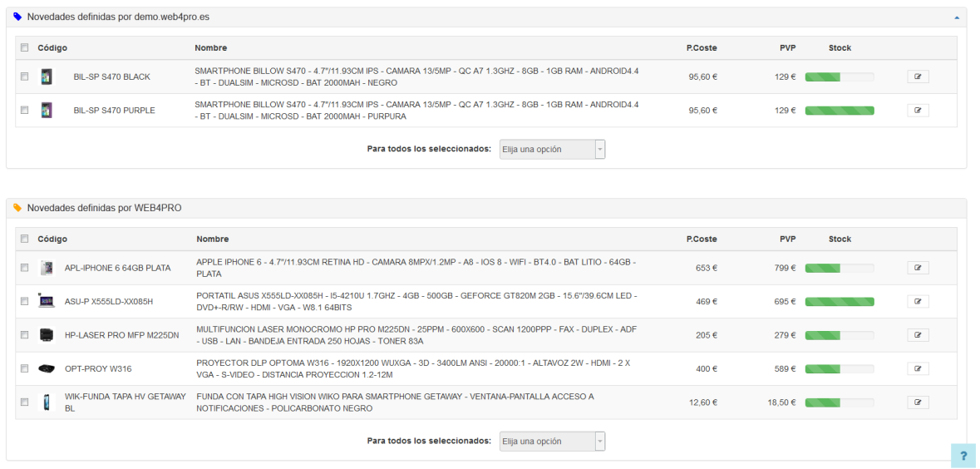This screenshot has height=469, width=980.
Task: Click code text APL-IPHONE 6 64GB PLATA
Action: [117, 268]
